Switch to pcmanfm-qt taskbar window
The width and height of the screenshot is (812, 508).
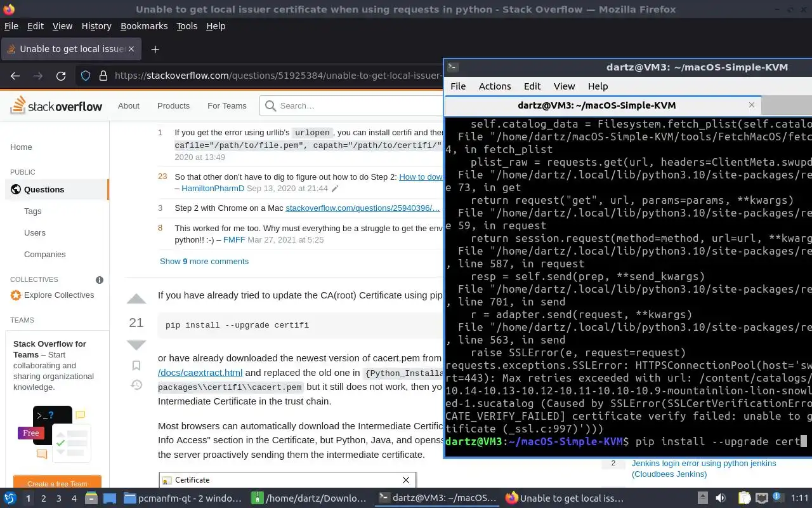pos(183,498)
